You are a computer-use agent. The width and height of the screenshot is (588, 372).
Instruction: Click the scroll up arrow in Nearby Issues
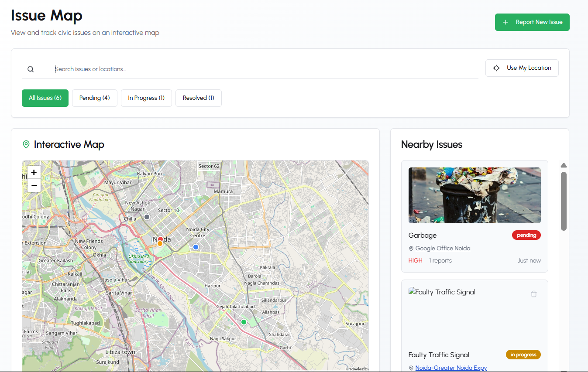coord(564,165)
